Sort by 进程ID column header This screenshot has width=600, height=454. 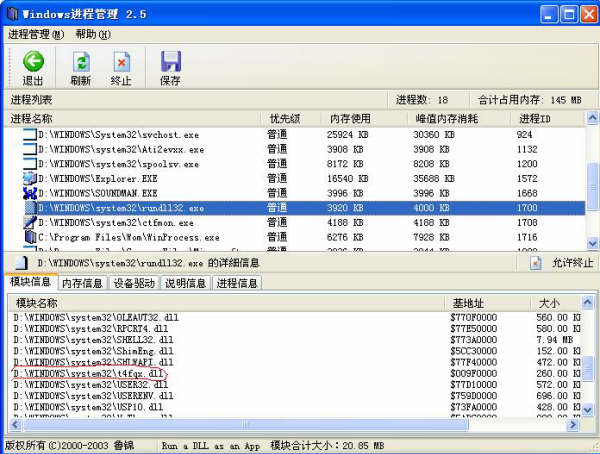(x=548, y=119)
